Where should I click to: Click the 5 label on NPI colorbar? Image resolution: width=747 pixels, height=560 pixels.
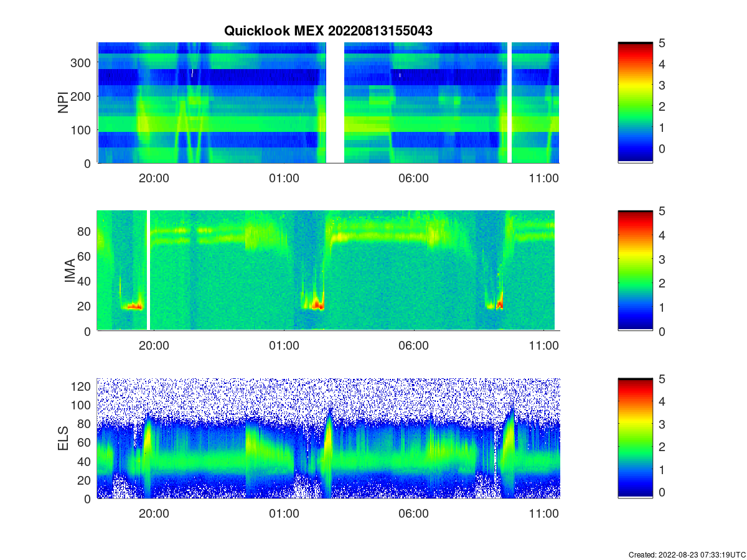pos(662,43)
